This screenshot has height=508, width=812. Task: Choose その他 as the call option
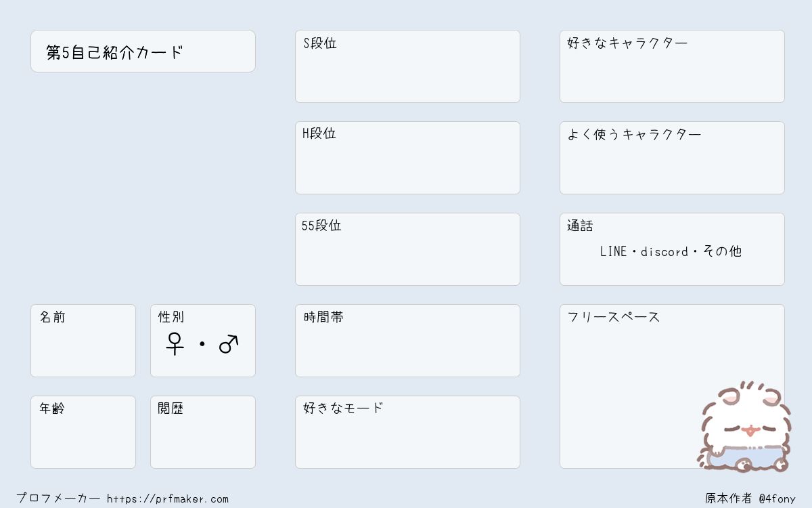point(722,251)
